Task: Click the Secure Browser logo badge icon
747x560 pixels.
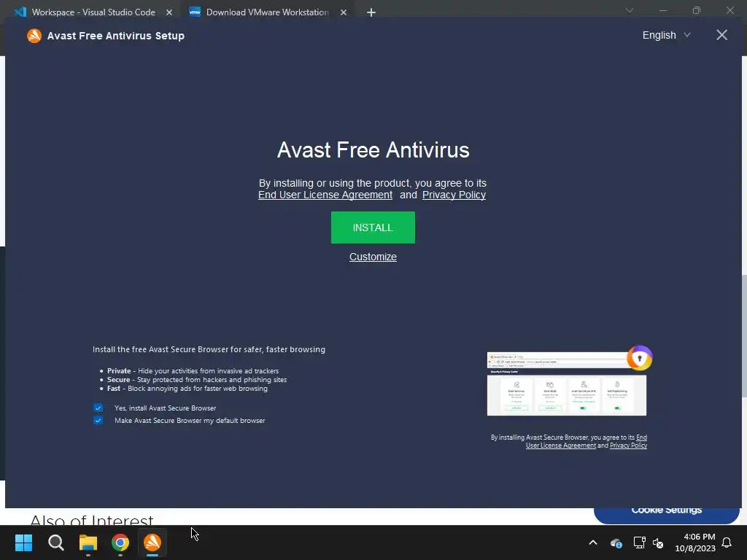Action: click(x=639, y=358)
